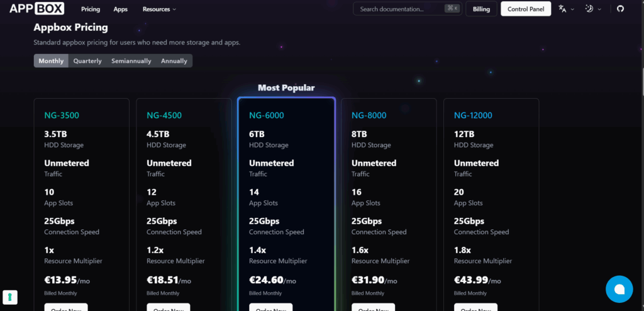Click the €43.99/mo price
Image resolution: width=644 pixels, height=311 pixels.
coord(477,280)
